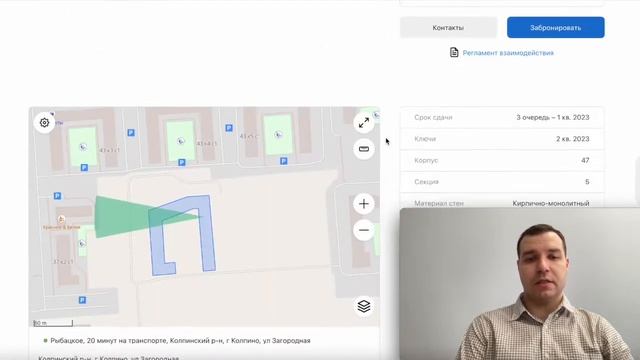Viewport: 640px width, 360px height.
Task: Select the Корпус value 47
Action: click(x=585, y=160)
